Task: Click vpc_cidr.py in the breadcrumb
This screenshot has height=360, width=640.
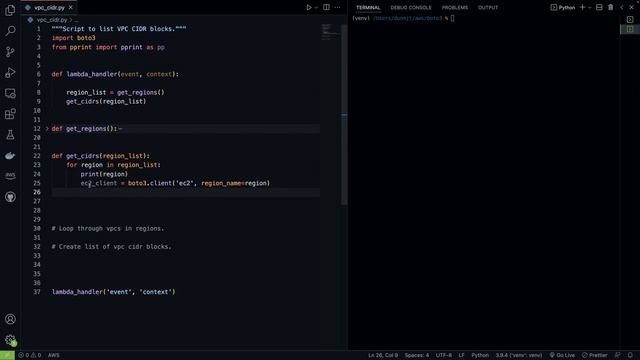Action: pos(52,20)
